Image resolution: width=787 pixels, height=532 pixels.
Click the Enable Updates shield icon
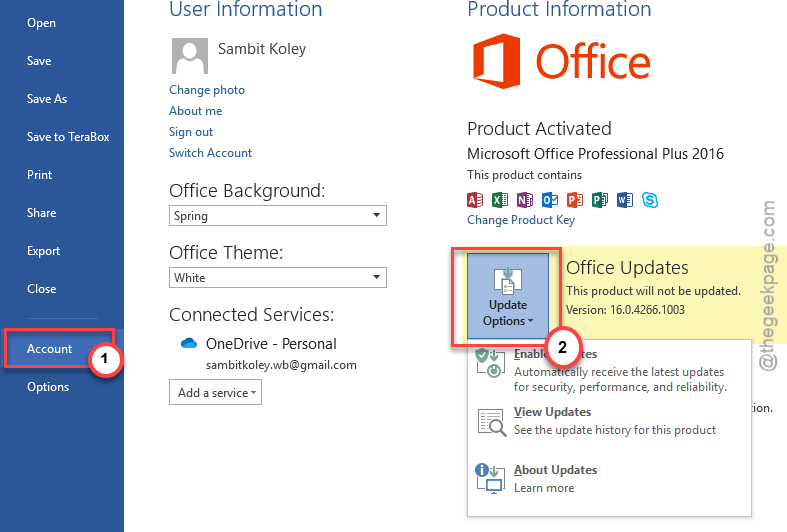[x=490, y=362]
